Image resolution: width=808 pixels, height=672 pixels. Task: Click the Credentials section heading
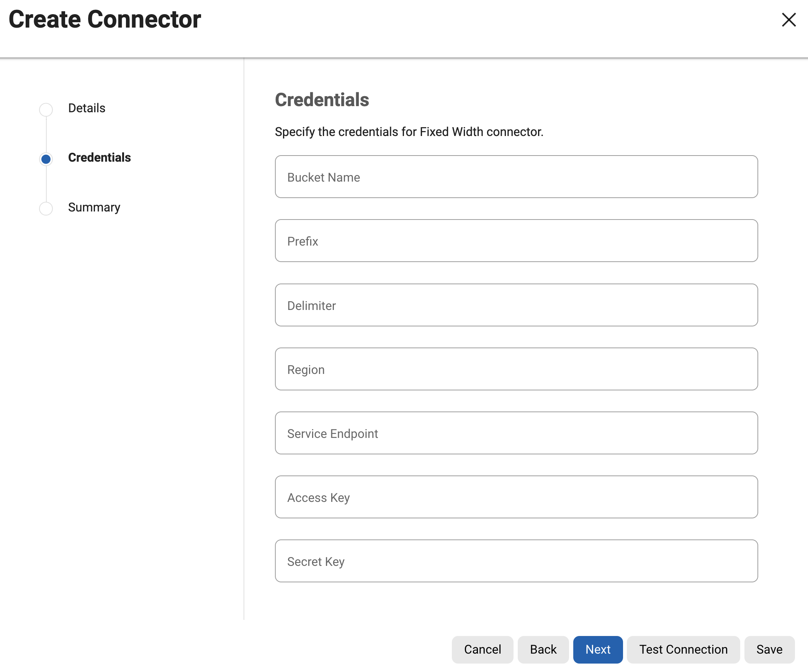coord(322,100)
